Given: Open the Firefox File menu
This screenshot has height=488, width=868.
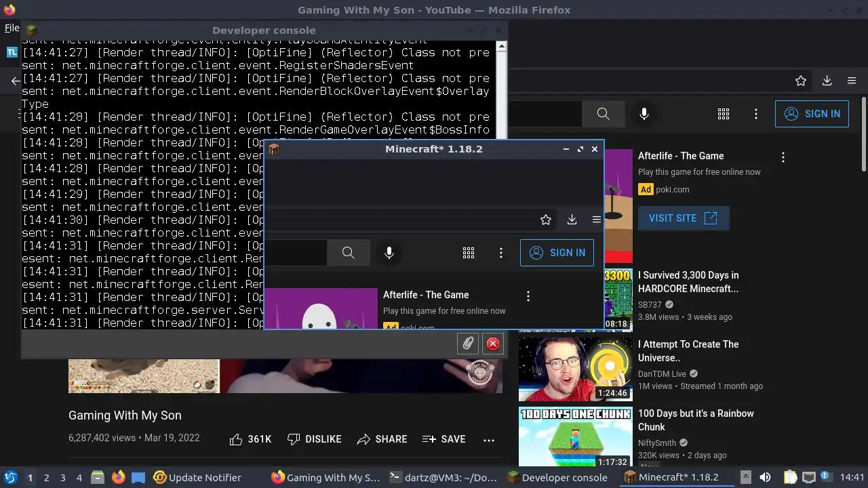Looking at the screenshot, I should [x=12, y=28].
